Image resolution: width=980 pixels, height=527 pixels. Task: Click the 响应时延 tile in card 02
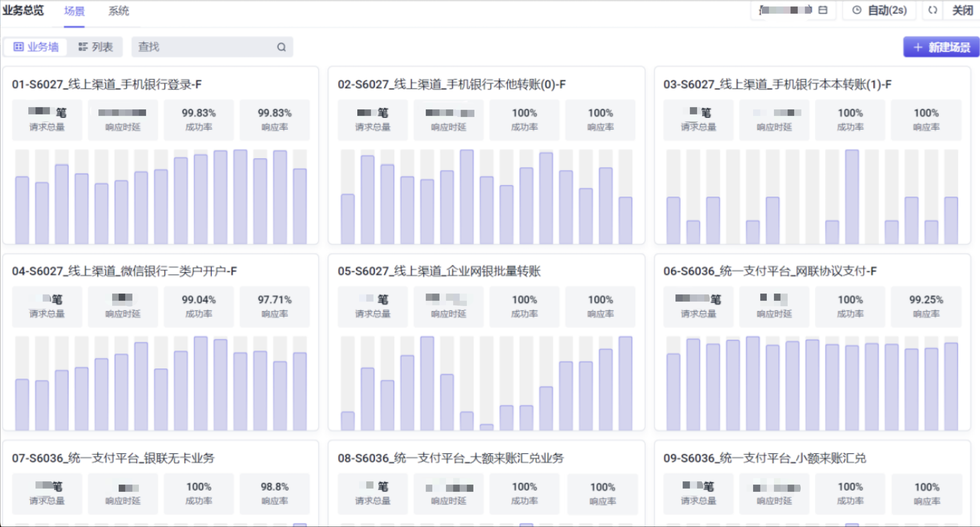448,120
